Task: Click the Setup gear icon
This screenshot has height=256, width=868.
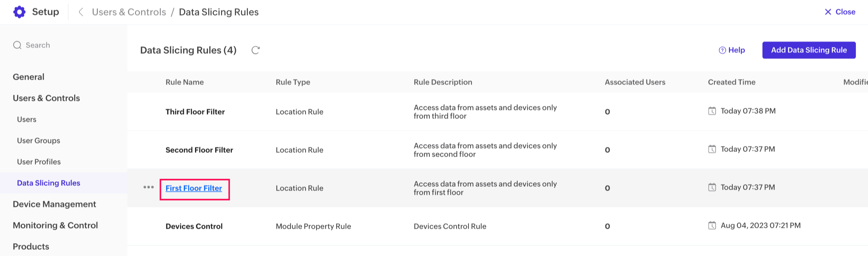Action: pyautogui.click(x=19, y=12)
